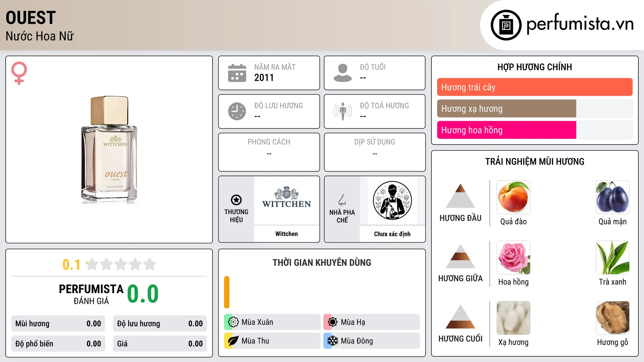Click the Mùa Đông snowflake icon

[x=333, y=341]
